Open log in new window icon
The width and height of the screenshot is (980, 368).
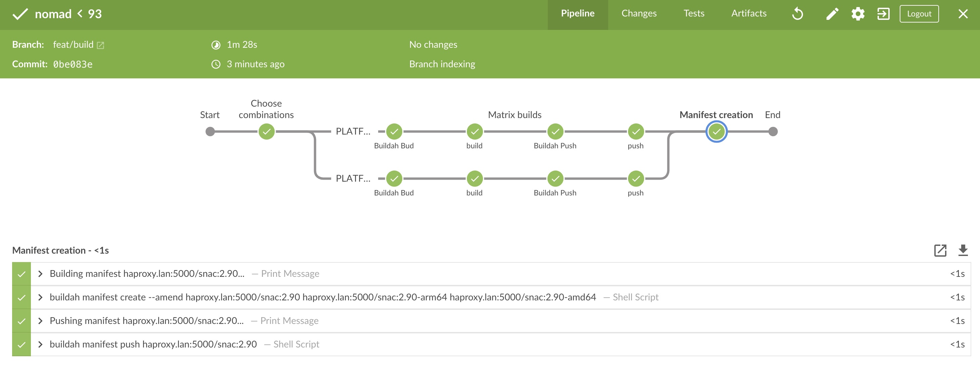click(940, 250)
